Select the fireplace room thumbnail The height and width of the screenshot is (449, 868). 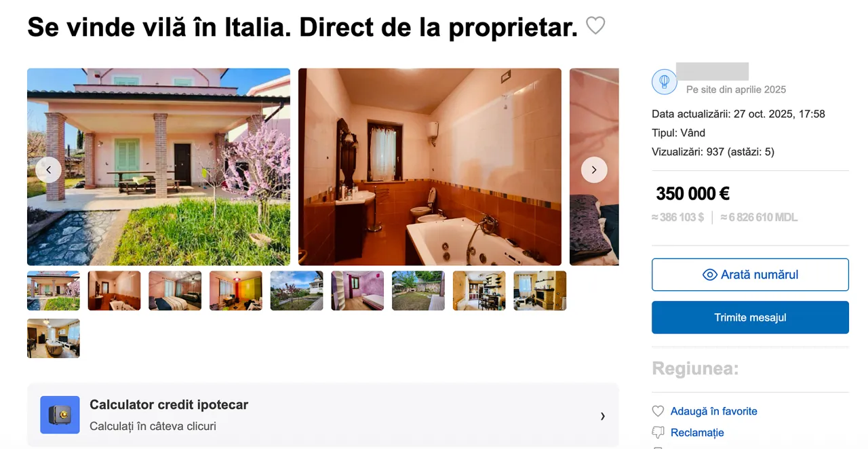(540, 291)
